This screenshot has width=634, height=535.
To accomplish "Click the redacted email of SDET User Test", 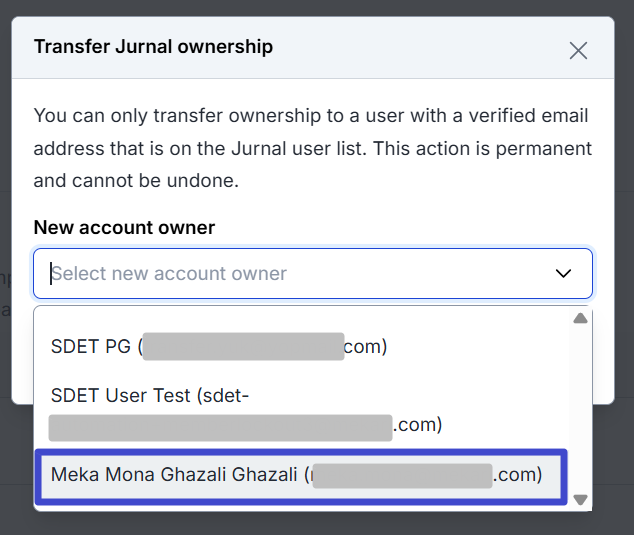I will tap(220, 426).
